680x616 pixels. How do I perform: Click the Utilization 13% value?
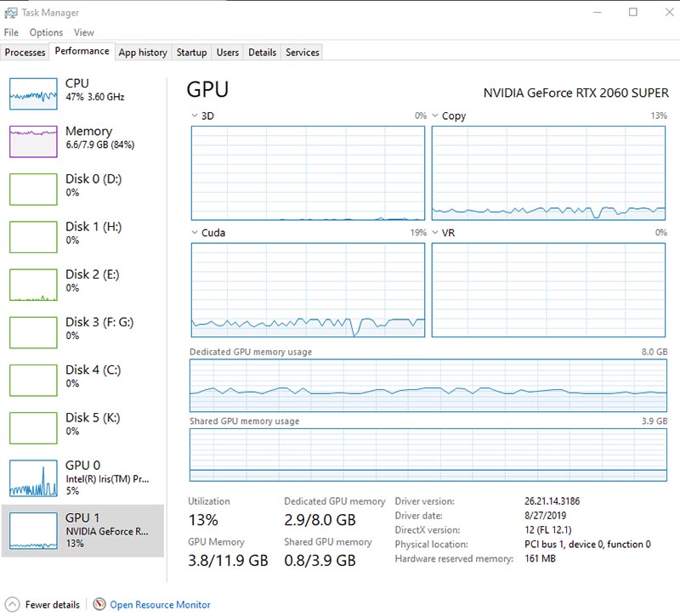203,520
